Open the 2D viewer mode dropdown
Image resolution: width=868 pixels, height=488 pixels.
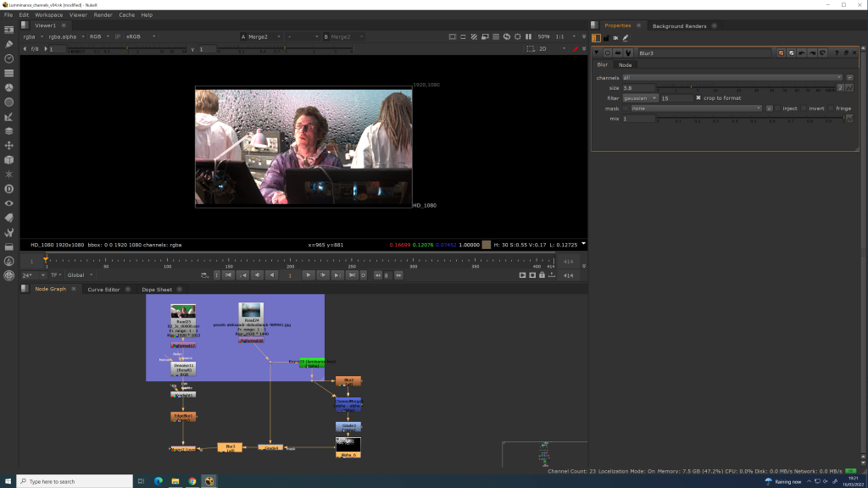[x=553, y=48]
